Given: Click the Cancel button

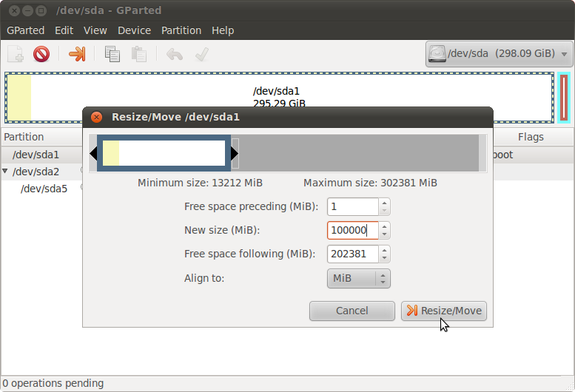Looking at the screenshot, I should (352, 311).
